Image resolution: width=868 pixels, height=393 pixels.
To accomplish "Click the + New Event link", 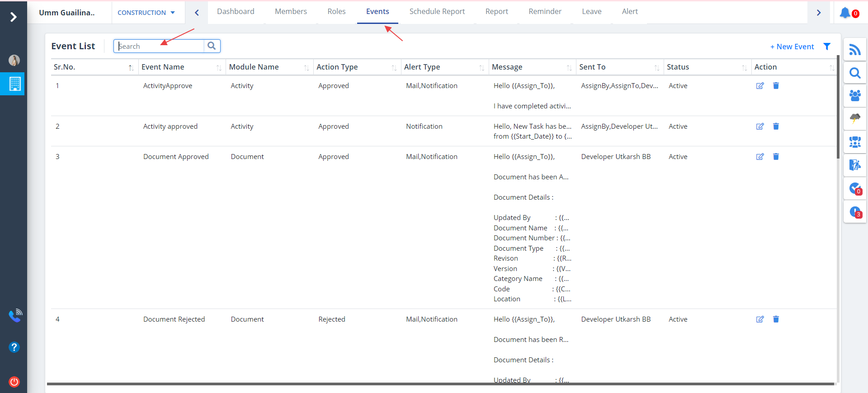I will [x=792, y=47].
